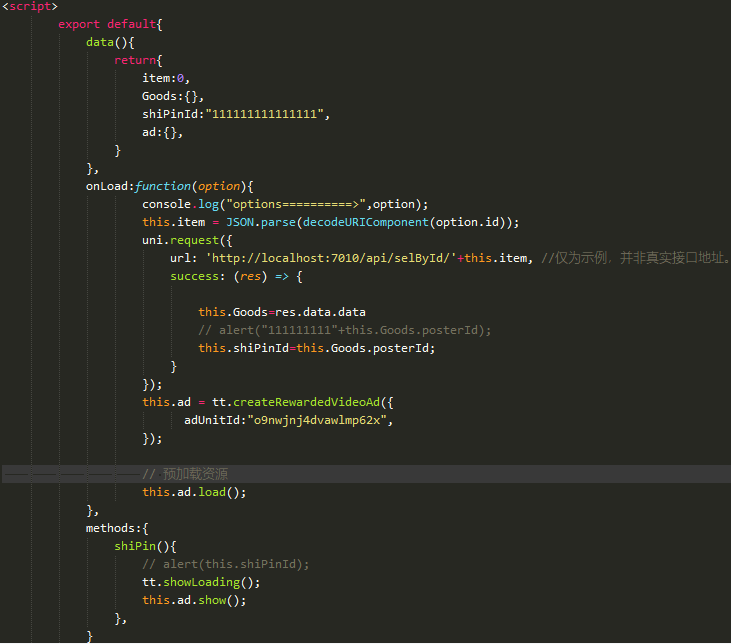Click the "uni.request({" call

pyautogui.click(x=187, y=241)
